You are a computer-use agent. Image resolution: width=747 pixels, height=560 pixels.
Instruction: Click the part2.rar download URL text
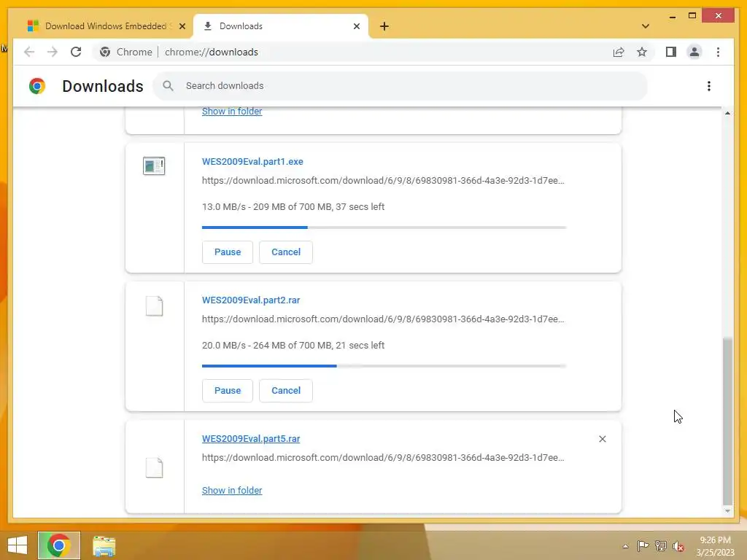[x=383, y=319]
